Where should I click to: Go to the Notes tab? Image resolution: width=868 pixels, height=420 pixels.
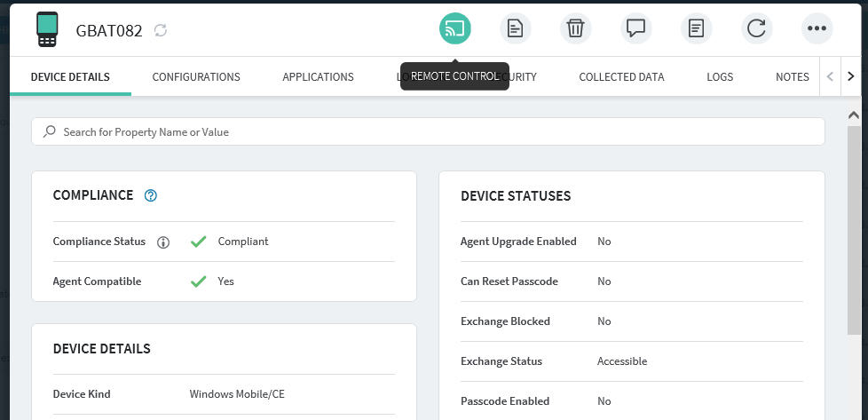click(792, 77)
